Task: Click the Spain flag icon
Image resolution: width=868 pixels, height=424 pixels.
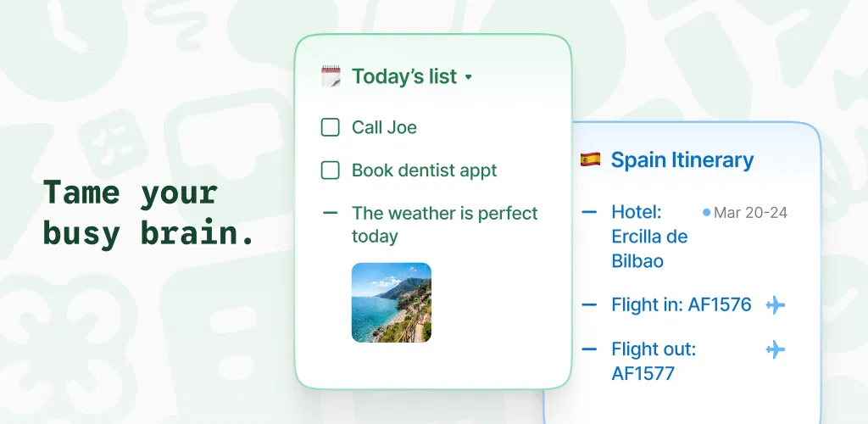Action: pyautogui.click(x=590, y=160)
